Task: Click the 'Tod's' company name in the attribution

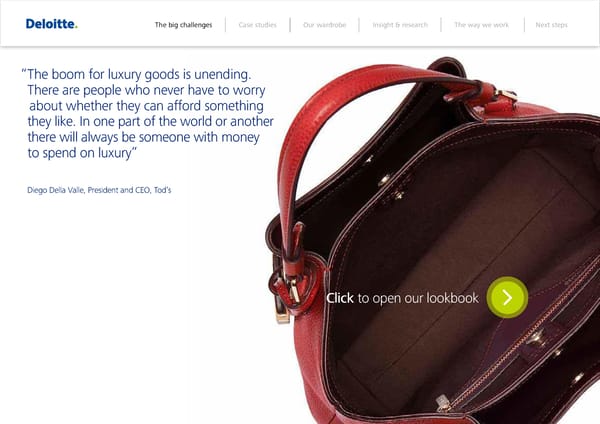Action: (x=163, y=190)
